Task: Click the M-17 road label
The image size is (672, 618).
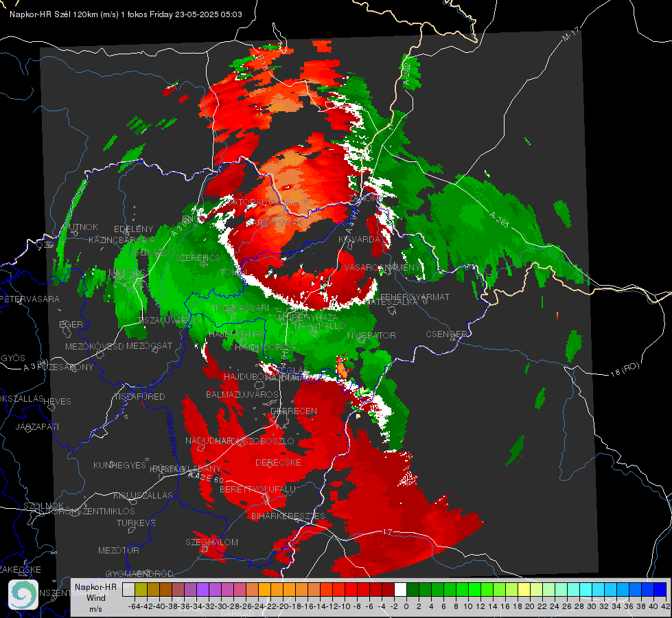Action: (571, 34)
